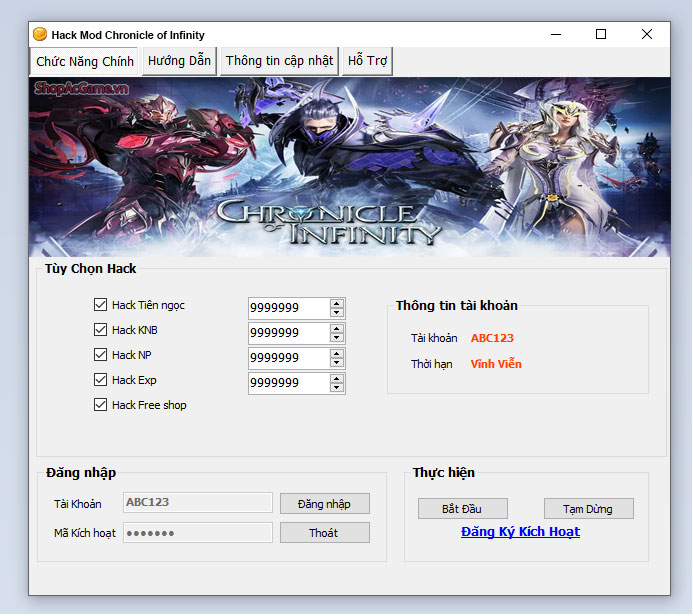Switch to the Hướng Dẫn tab
The width and height of the screenshot is (693, 616).
click(179, 61)
